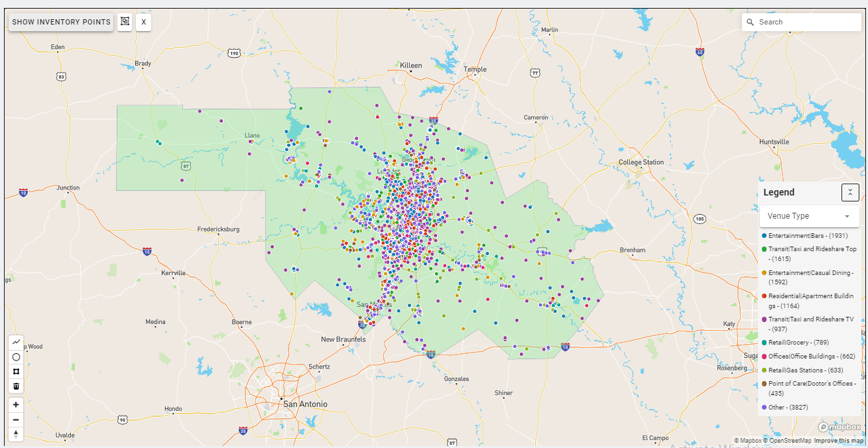Select the line drawing tool

coord(17,342)
